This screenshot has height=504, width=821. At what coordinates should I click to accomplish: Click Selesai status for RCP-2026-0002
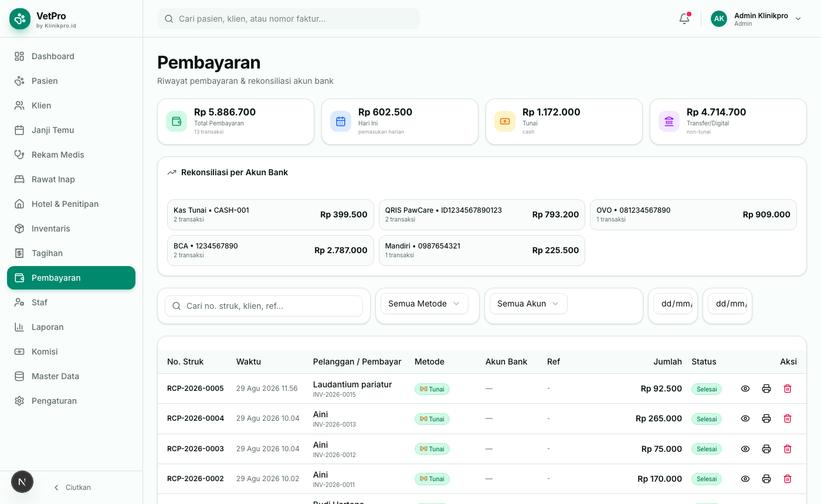707,479
